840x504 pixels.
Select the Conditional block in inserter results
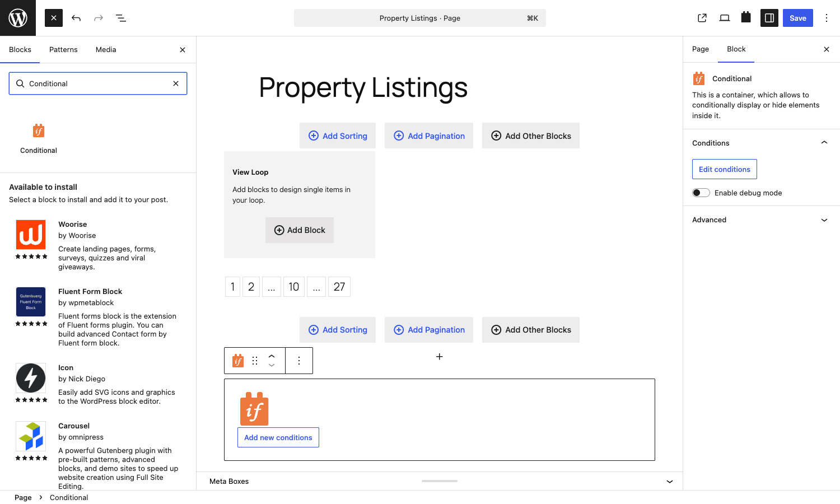(x=39, y=138)
